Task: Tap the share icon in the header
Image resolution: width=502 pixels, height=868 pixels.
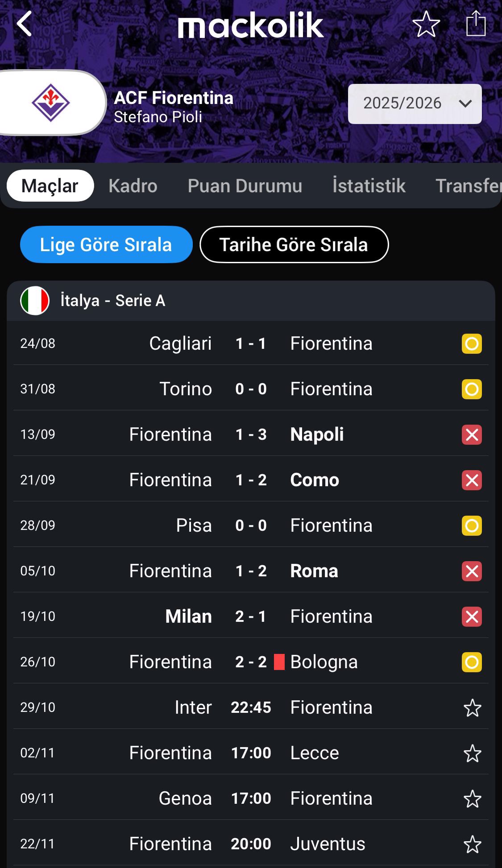Action: coord(476,23)
